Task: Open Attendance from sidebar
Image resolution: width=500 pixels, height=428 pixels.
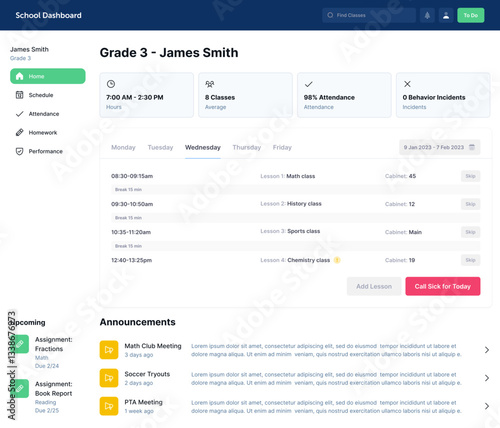Action: pyautogui.click(x=44, y=114)
